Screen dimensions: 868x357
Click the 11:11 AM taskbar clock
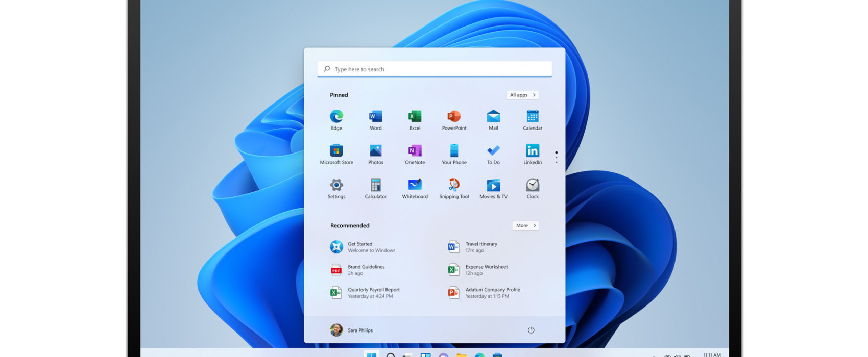click(712, 355)
